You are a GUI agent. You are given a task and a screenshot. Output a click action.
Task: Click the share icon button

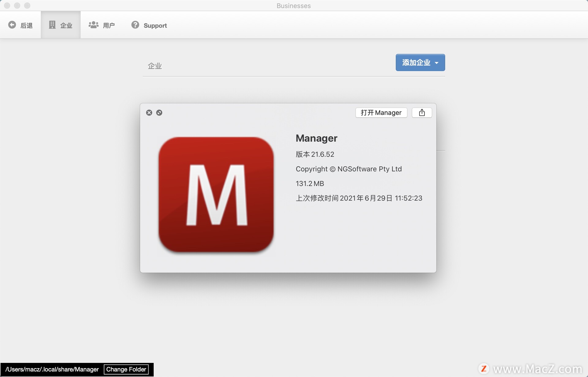pyautogui.click(x=422, y=113)
